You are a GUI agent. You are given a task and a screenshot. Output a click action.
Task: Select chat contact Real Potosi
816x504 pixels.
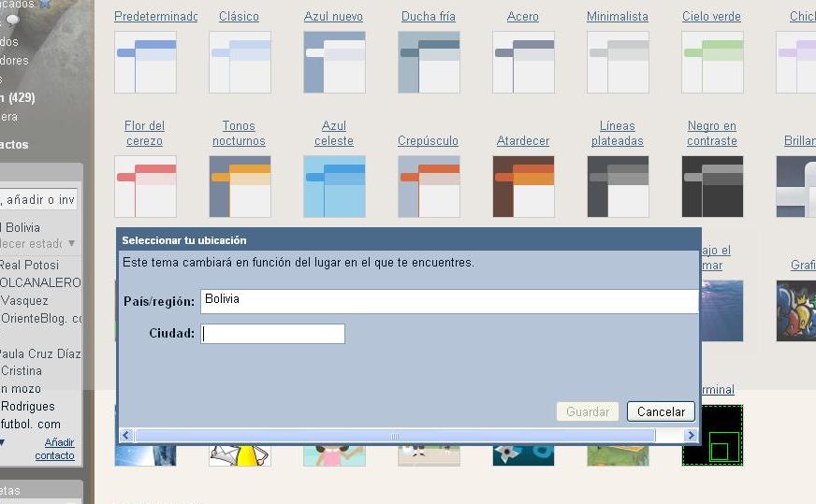(x=30, y=265)
